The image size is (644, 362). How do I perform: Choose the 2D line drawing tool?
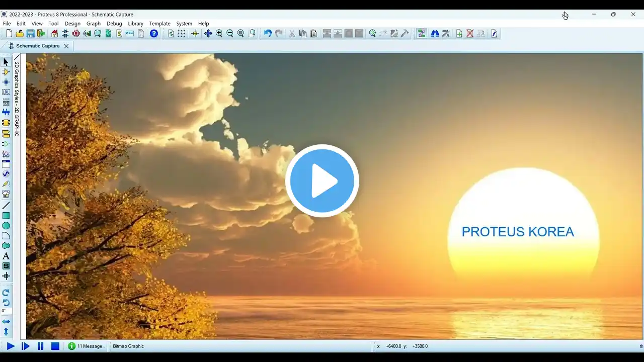[x=6, y=206]
